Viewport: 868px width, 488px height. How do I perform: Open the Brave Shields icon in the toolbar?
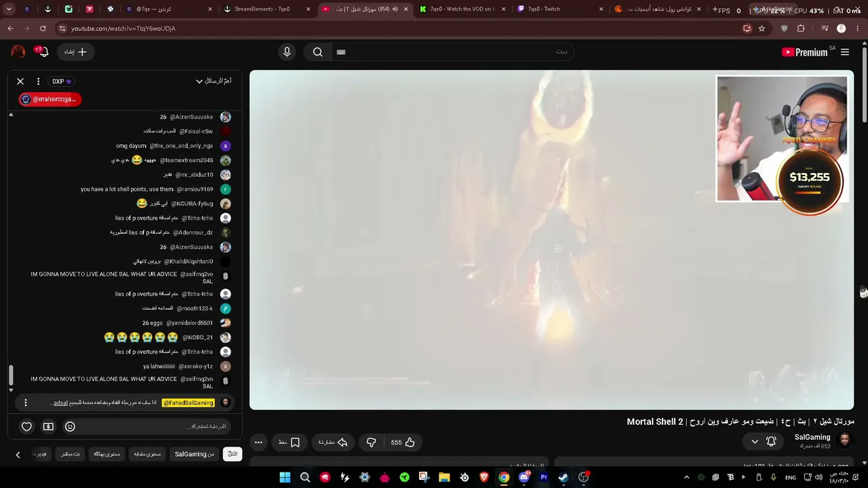[785, 28]
